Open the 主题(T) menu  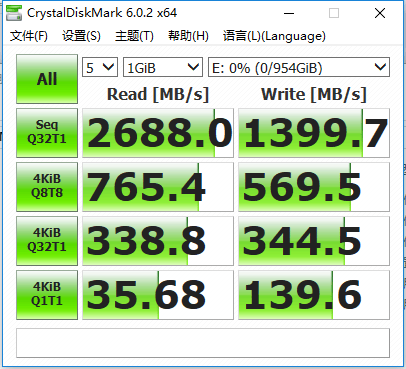(134, 36)
